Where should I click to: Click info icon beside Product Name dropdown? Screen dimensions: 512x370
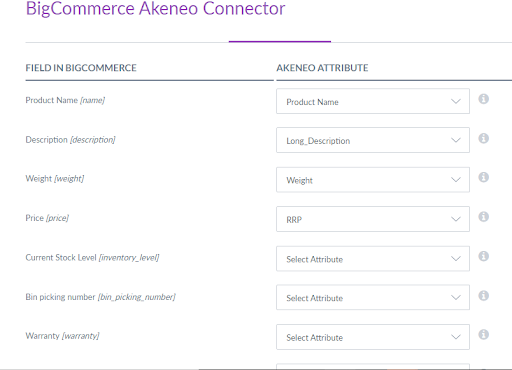pyautogui.click(x=484, y=99)
